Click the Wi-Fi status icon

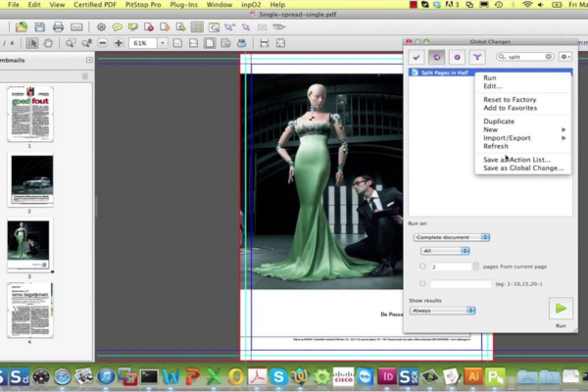(527, 5)
